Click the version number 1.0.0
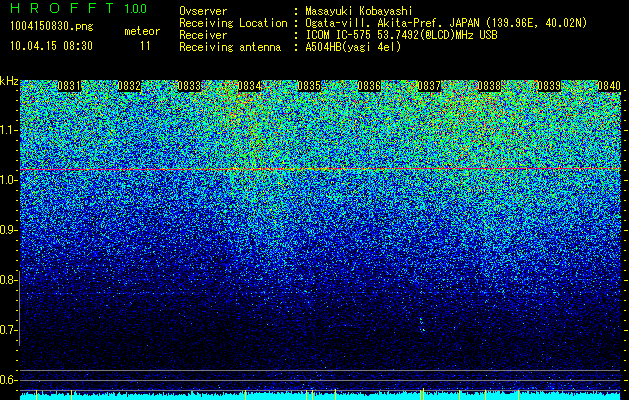This screenshot has width=629, height=400. [x=135, y=9]
